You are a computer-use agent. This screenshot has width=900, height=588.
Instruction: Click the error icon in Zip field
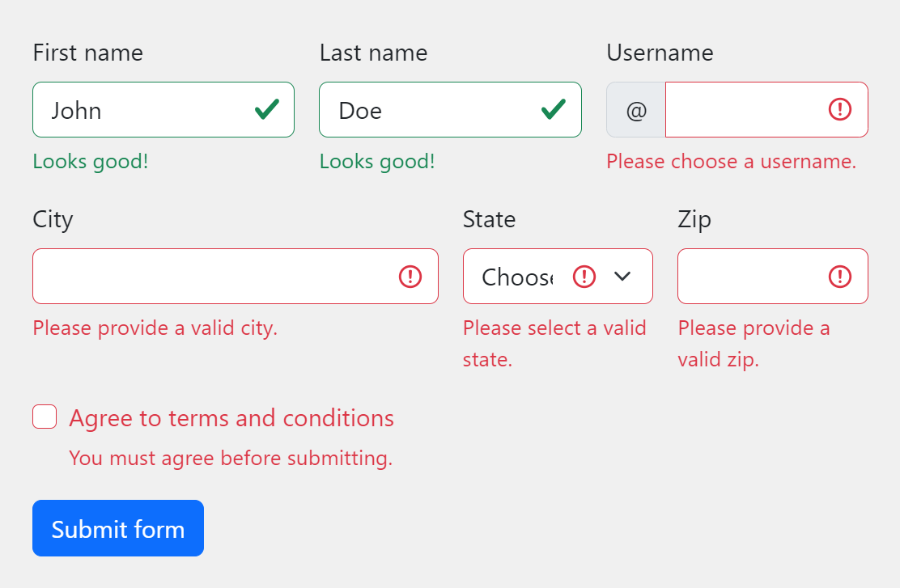tap(840, 277)
